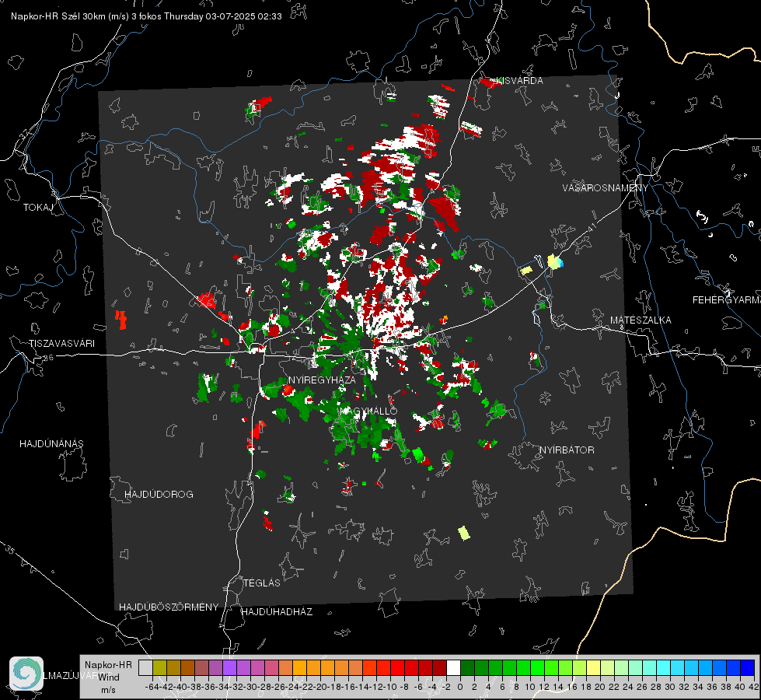
Task: Click the yellow-cyan radar echo by road 41
Action: click(x=555, y=261)
